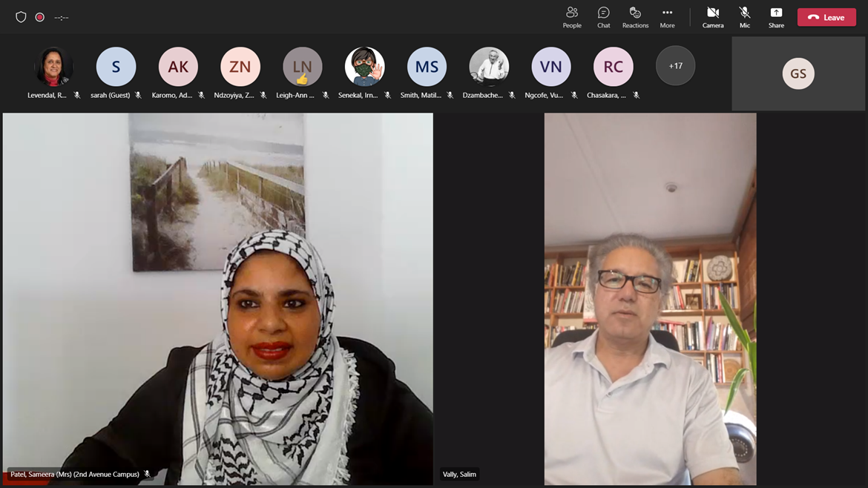
Task: Toggle the Camera on
Action: (713, 17)
